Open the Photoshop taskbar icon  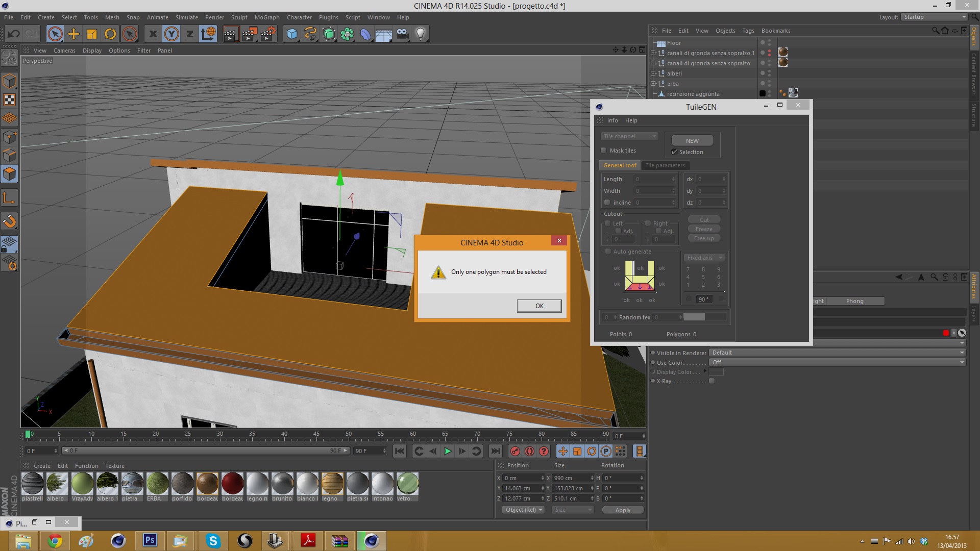click(150, 540)
